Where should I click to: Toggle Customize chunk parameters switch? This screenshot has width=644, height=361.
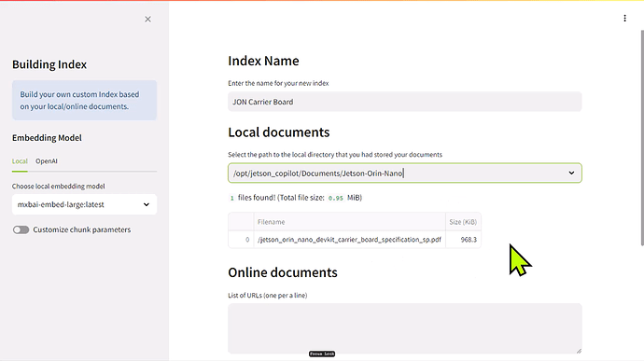tap(21, 229)
